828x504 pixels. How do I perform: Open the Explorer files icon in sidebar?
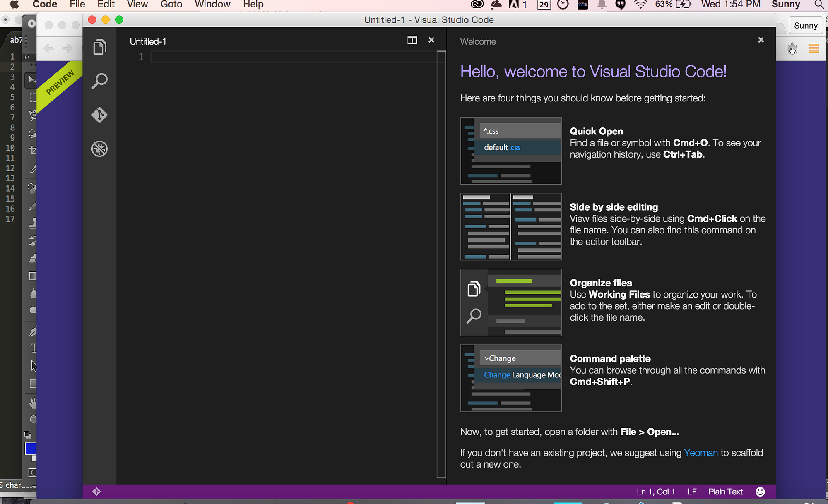pos(99,47)
